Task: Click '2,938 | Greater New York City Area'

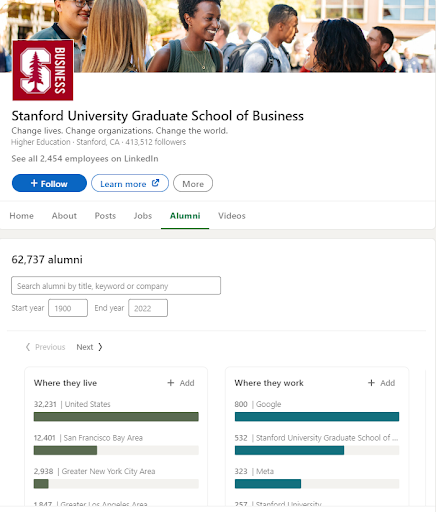Action: pos(95,471)
